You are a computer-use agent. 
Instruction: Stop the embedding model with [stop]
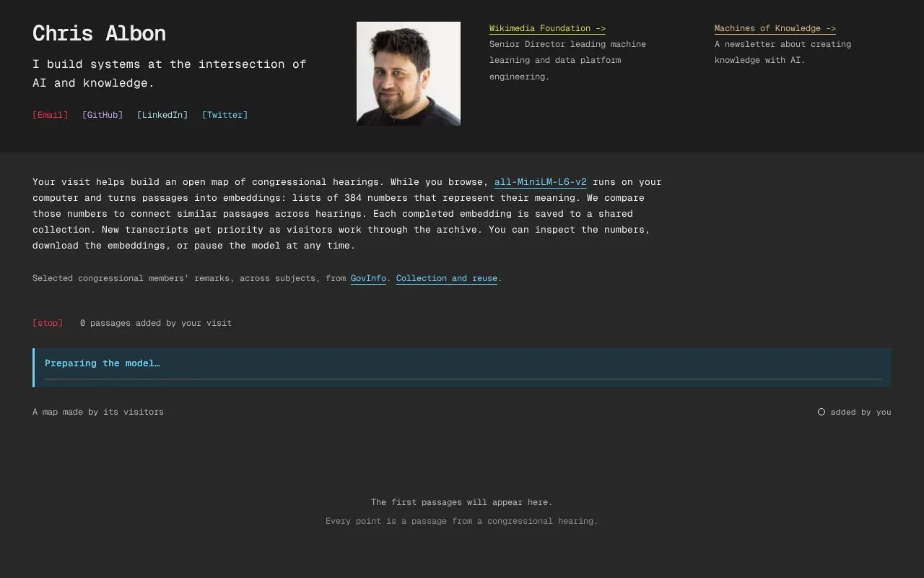pyautogui.click(x=48, y=323)
